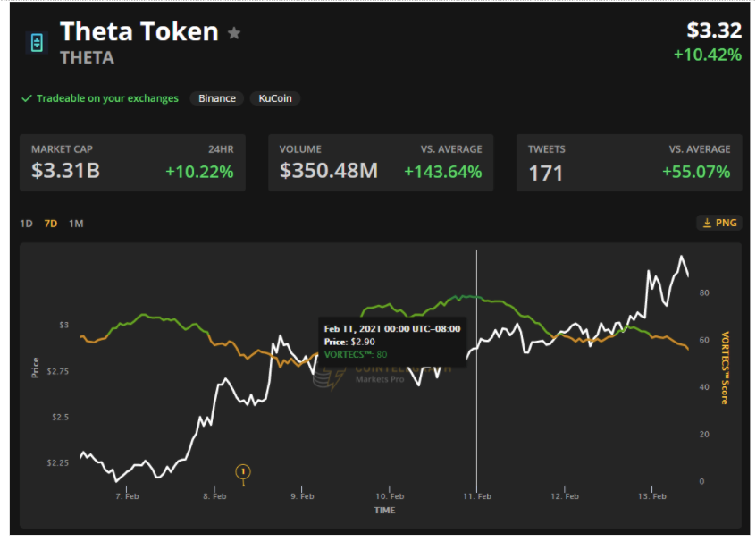Image resolution: width=756 pixels, height=542 pixels.
Task: Click the Price axis label
Action: click(x=35, y=368)
